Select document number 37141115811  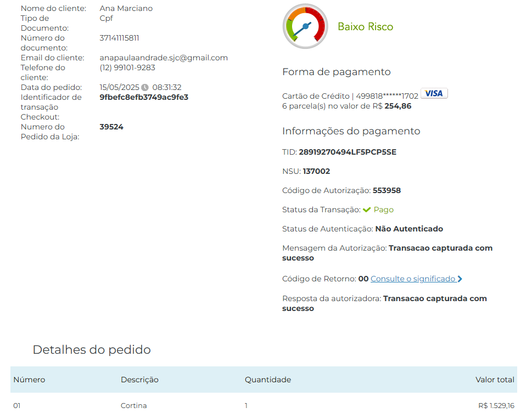[x=119, y=38]
